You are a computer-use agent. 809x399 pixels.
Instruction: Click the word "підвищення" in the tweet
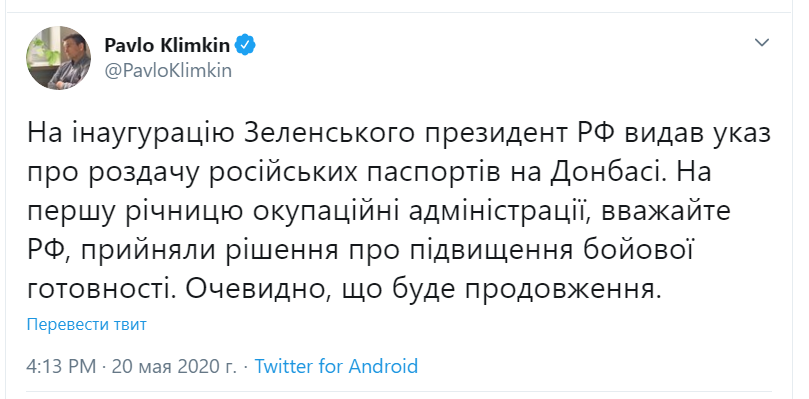coord(492,253)
